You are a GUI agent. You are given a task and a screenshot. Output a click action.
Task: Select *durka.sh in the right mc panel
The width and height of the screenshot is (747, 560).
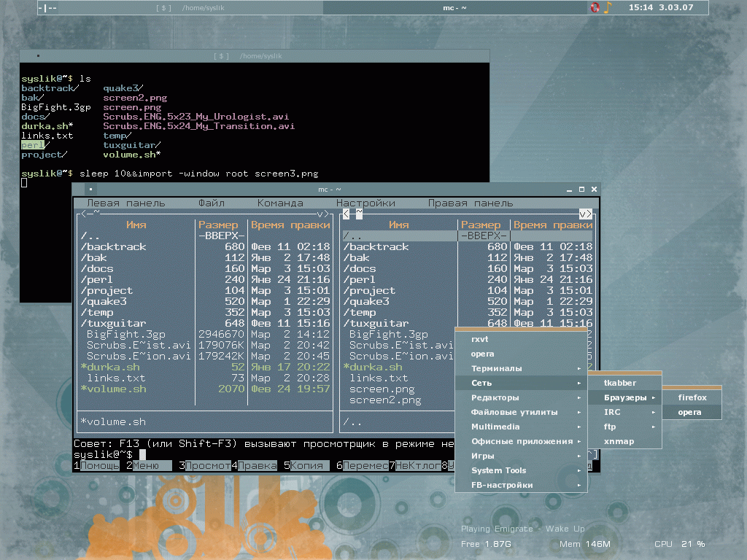click(398, 367)
